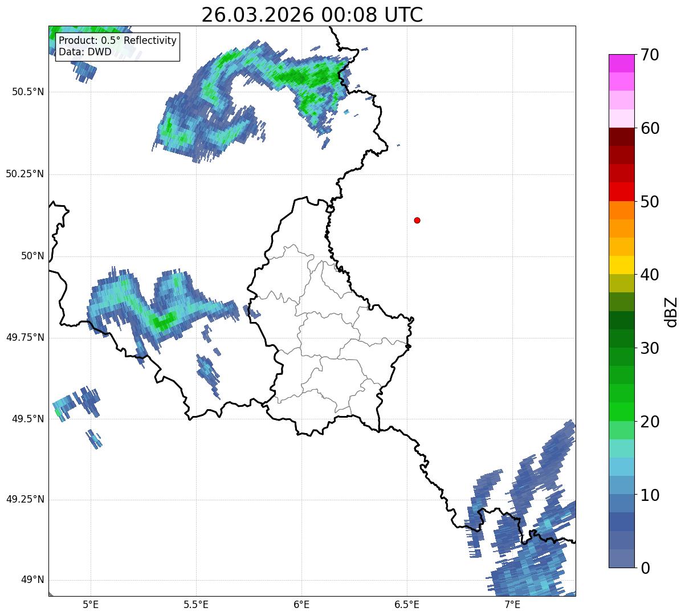The height and width of the screenshot is (616, 685).
Task: Click the 49.5°N latitude label
Action: [x=28, y=419]
